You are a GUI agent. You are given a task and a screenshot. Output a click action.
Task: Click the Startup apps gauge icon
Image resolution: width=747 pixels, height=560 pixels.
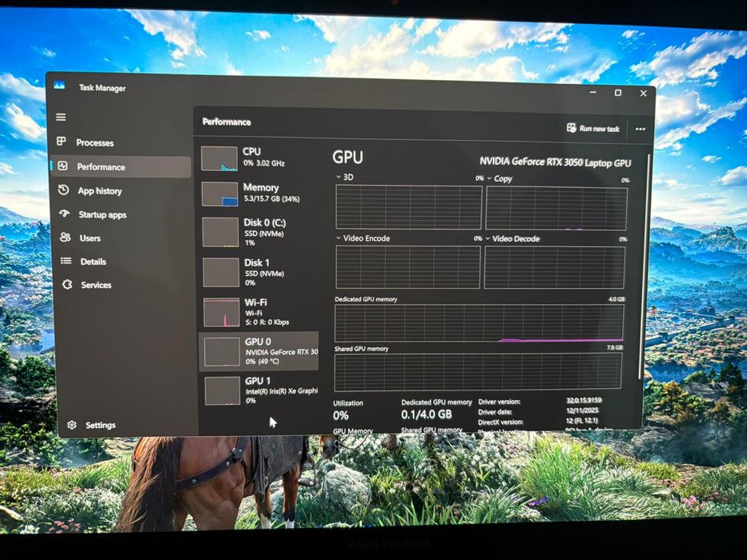coord(64,214)
